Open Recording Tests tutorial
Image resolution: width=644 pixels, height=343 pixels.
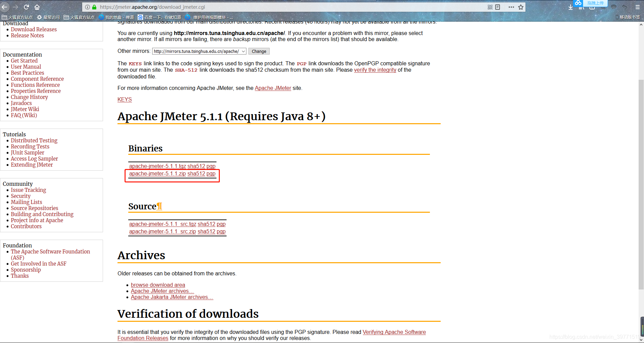point(30,147)
